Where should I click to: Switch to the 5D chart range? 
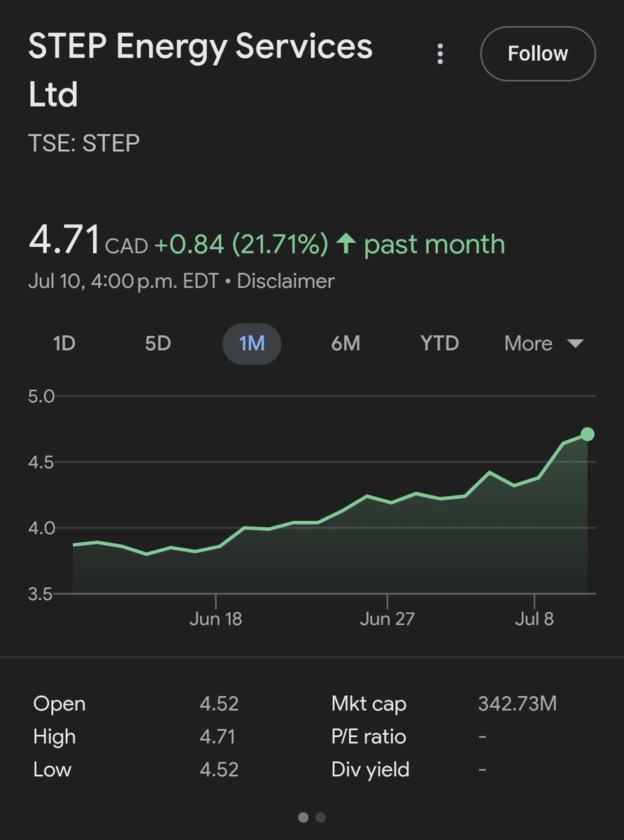[x=157, y=344]
